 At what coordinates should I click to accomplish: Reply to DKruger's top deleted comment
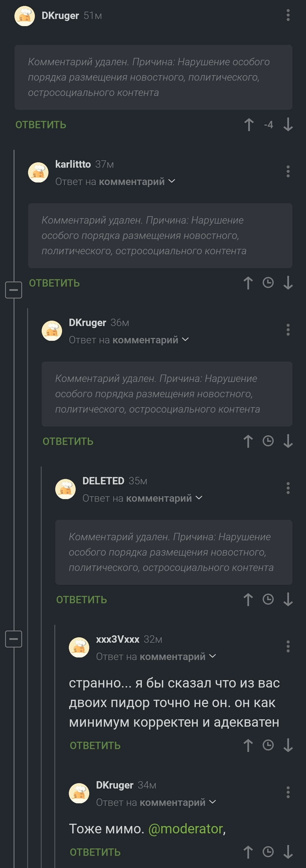coord(41,125)
